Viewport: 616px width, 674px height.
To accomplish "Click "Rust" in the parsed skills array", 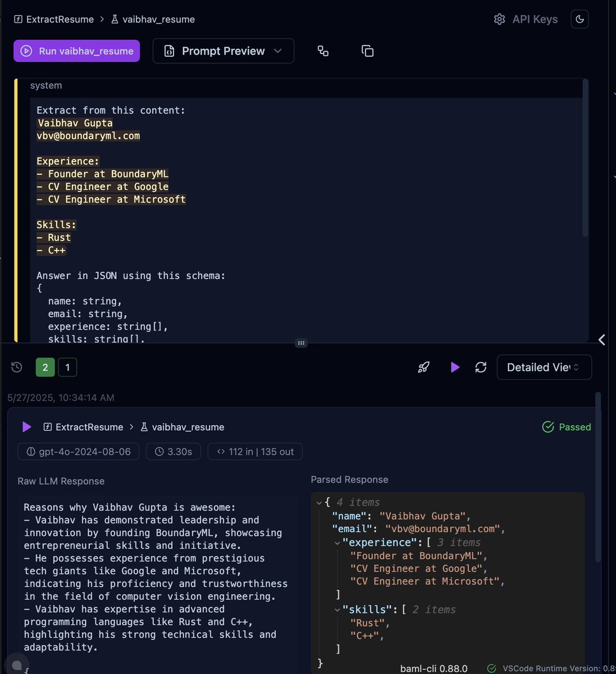I will 367,623.
